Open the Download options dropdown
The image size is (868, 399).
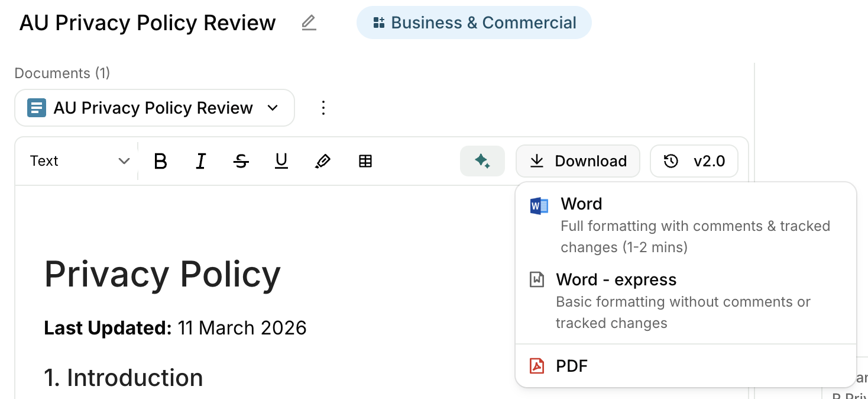578,160
